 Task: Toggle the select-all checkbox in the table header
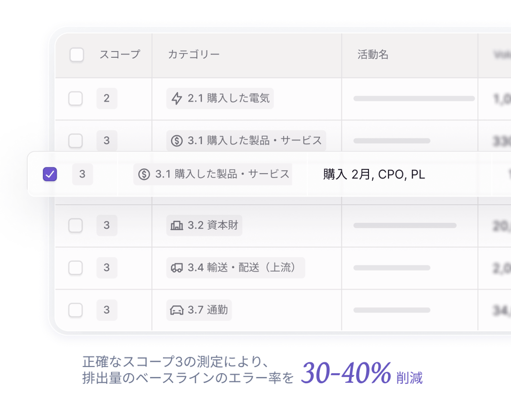tap(76, 55)
